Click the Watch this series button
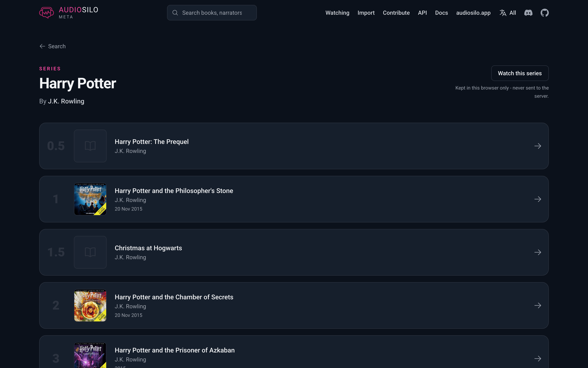The width and height of the screenshot is (588, 368). click(x=520, y=73)
